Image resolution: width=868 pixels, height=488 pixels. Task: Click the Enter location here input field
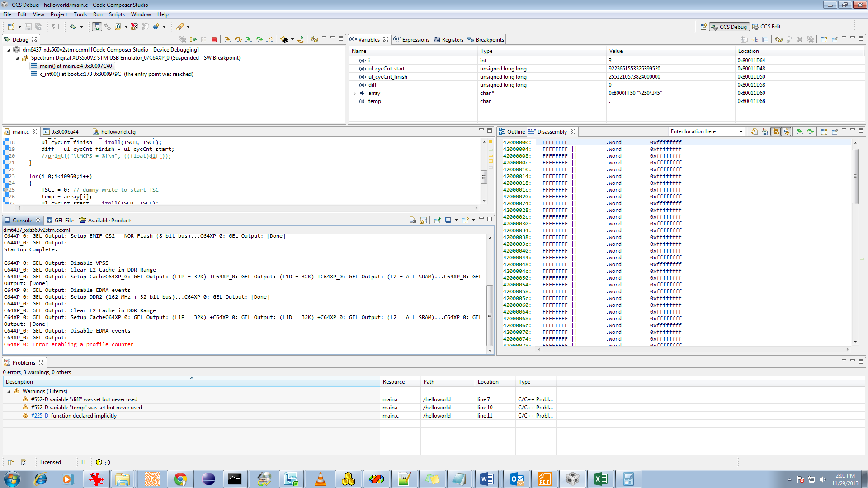(x=703, y=132)
